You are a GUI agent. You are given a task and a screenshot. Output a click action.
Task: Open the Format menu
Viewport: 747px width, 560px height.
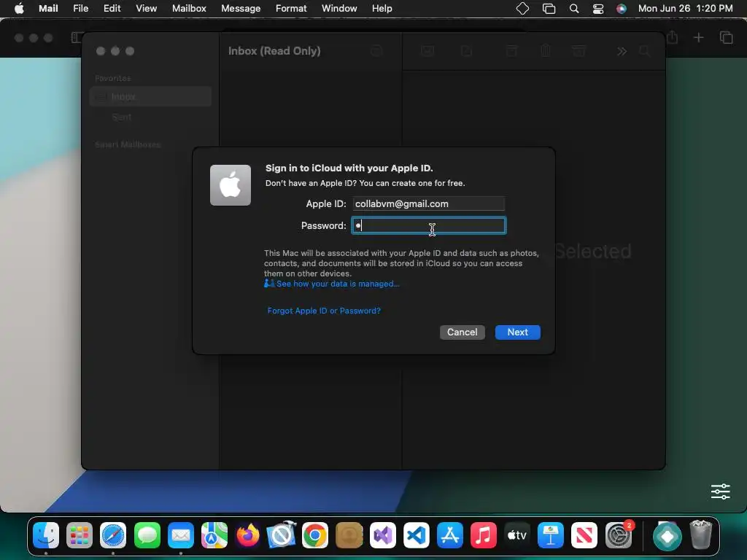pyautogui.click(x=291, y=8)
